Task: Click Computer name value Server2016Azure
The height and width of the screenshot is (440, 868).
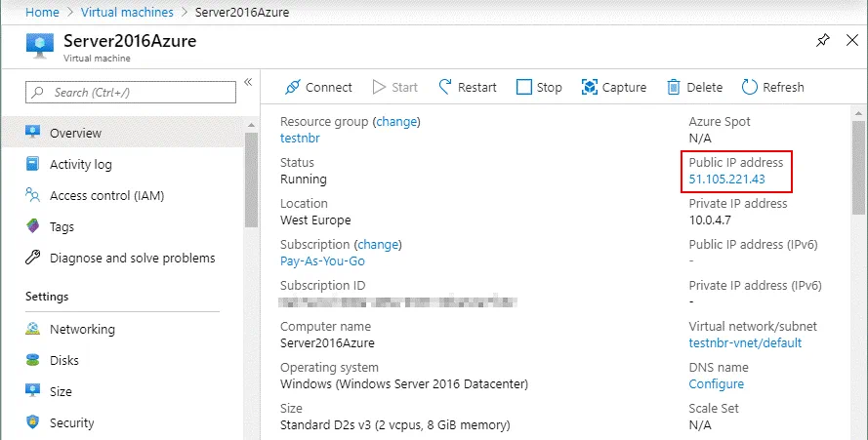Action: point(327,343)
